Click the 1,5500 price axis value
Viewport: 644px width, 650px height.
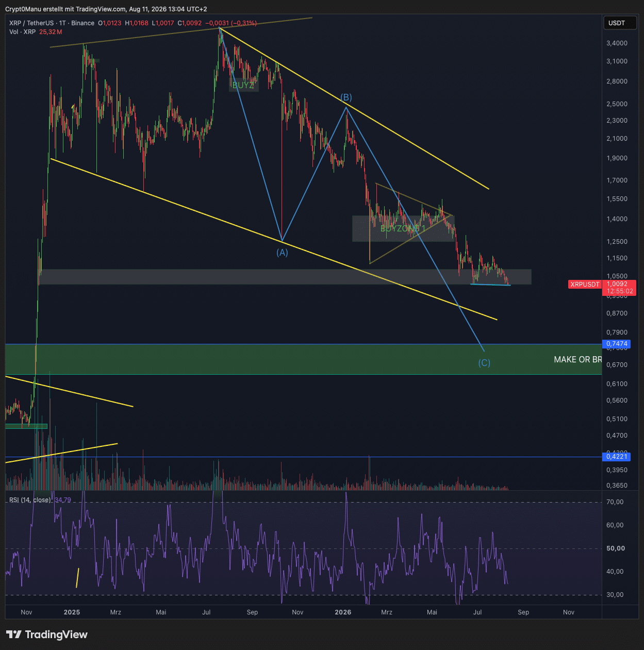[617, 199]
